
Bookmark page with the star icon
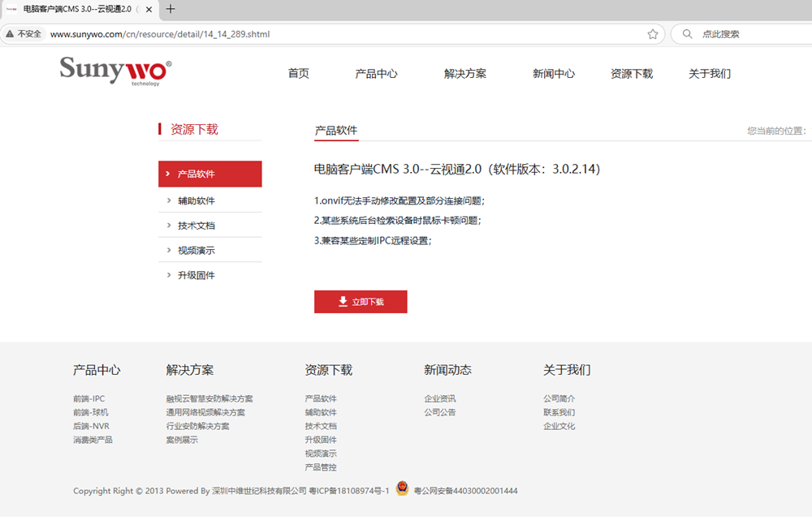(653, 34)
